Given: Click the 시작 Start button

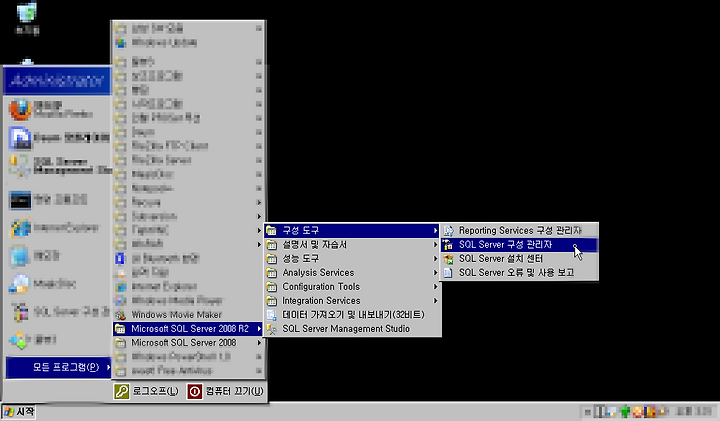Looking at the screenshot, I should click(x=18, y=412).
